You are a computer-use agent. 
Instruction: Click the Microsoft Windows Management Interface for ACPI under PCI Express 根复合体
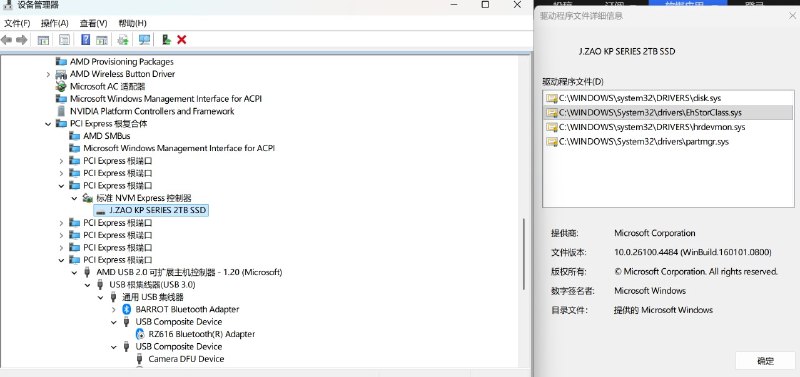(179, 148)
